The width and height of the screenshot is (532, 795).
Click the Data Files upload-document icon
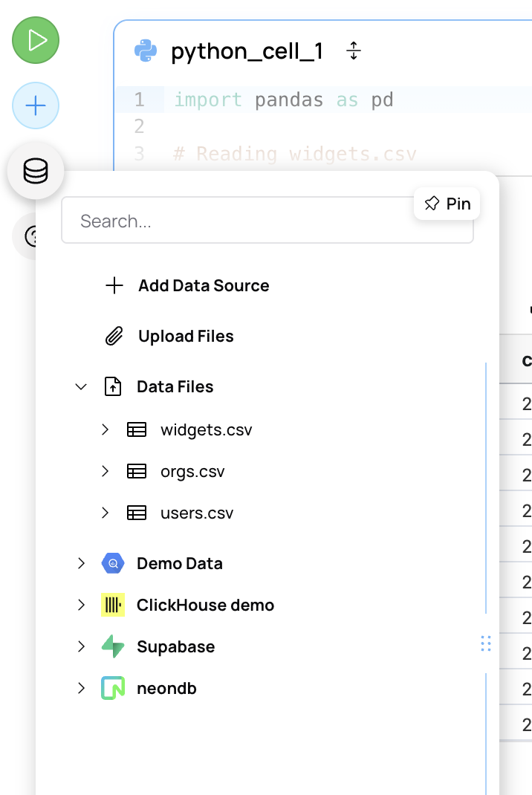click(x=113, y=386)
